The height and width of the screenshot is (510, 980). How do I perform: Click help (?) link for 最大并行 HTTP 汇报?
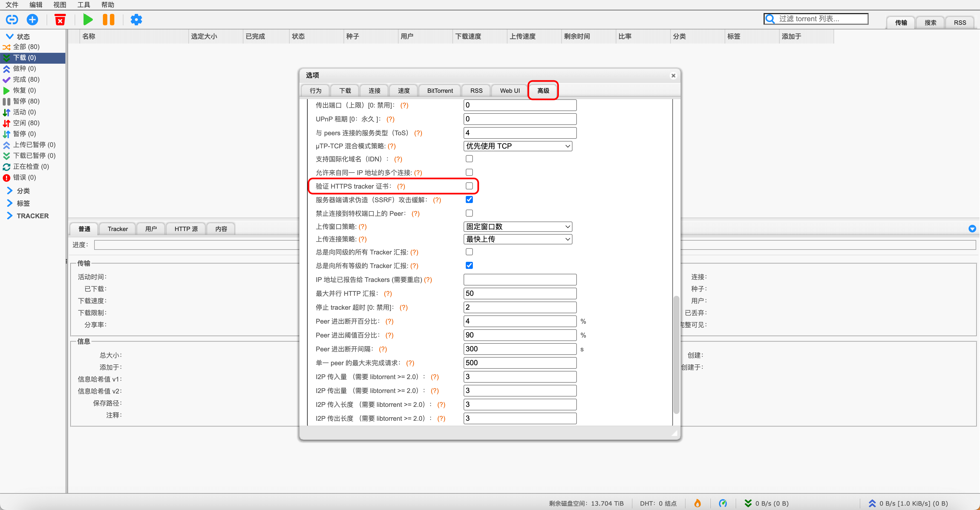click(x=388, y=294)
